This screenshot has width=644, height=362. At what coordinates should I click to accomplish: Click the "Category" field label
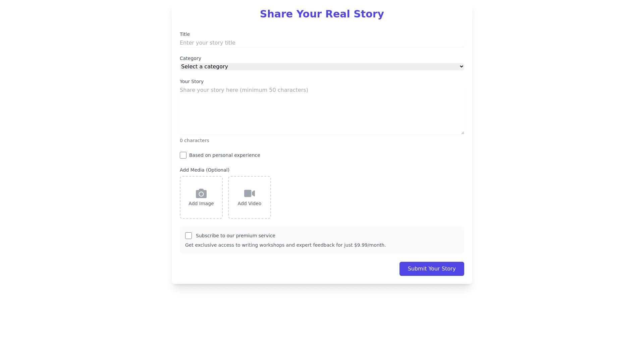click(190, 58)
